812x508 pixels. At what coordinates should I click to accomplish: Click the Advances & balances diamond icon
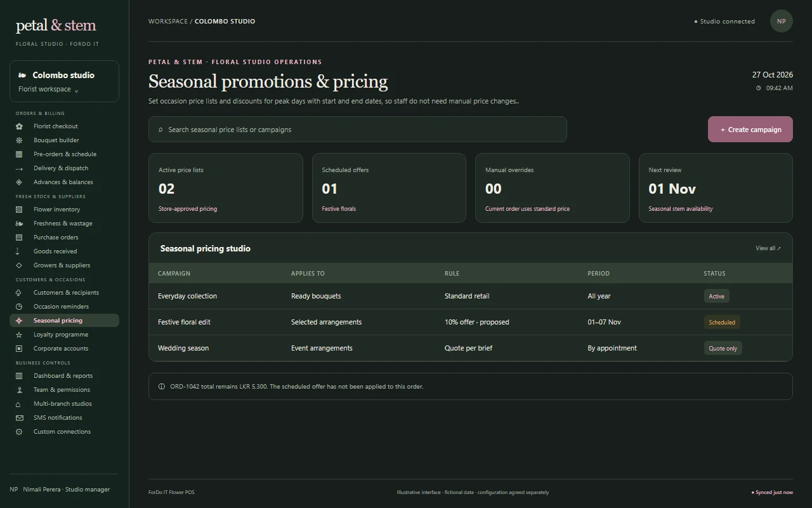click(19, 182)
